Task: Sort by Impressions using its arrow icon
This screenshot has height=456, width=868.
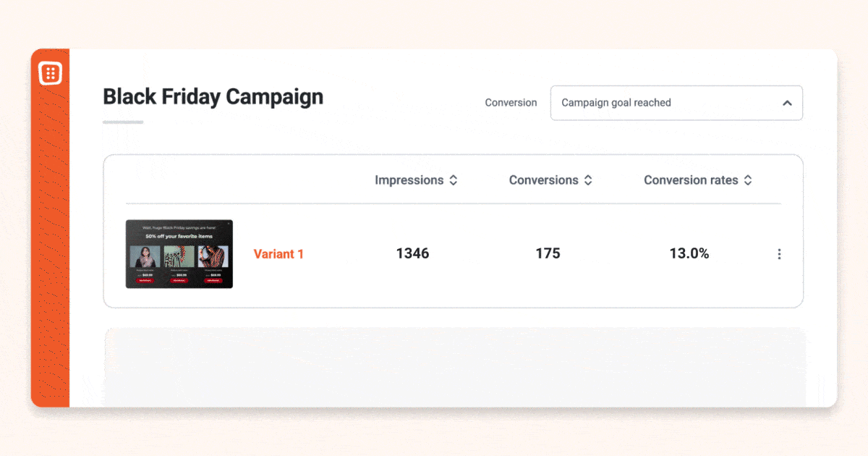Action: pyautogui.click(x=454, y=180)
